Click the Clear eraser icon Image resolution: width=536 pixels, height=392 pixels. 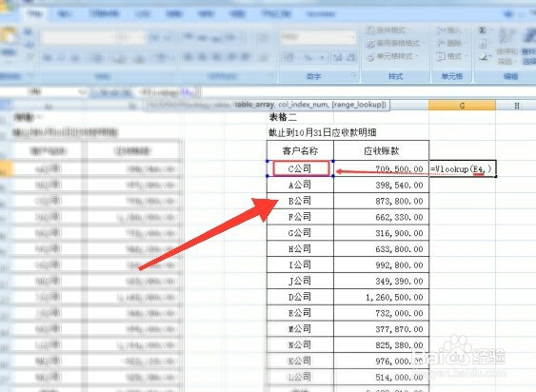coord(483,56)
